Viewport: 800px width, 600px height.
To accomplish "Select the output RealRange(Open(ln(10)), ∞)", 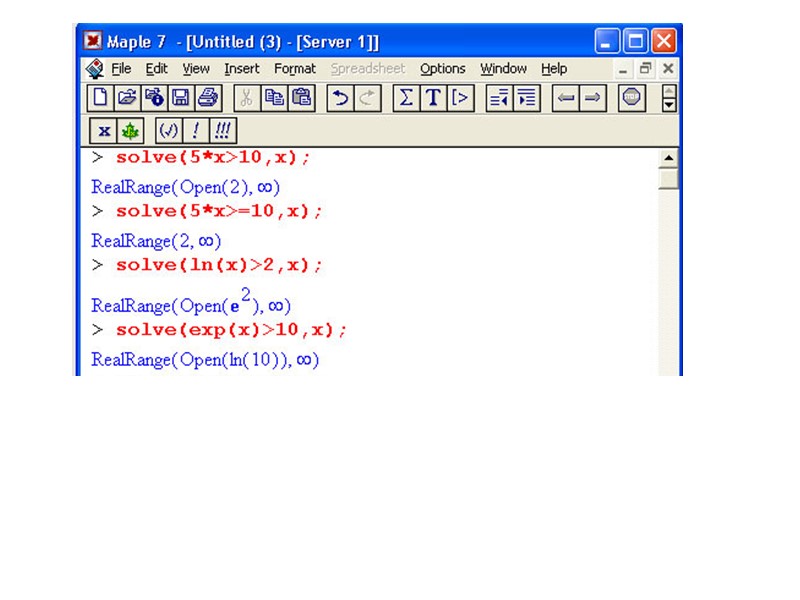I will click(205, 360).
